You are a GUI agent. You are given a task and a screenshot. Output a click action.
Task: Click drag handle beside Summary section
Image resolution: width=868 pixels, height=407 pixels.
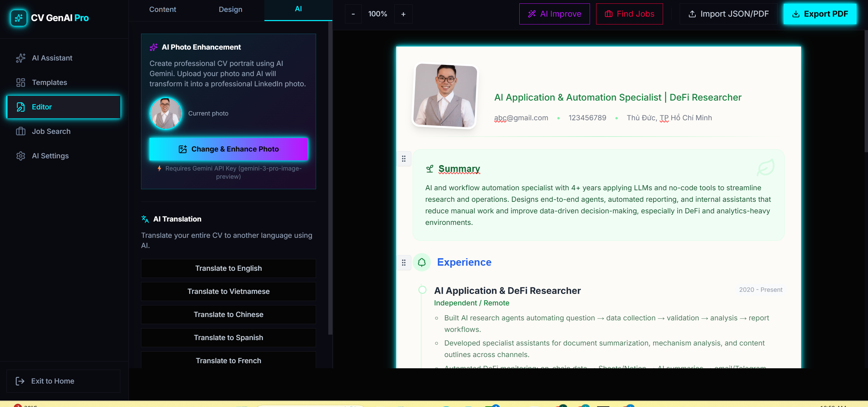pos(404,159)
